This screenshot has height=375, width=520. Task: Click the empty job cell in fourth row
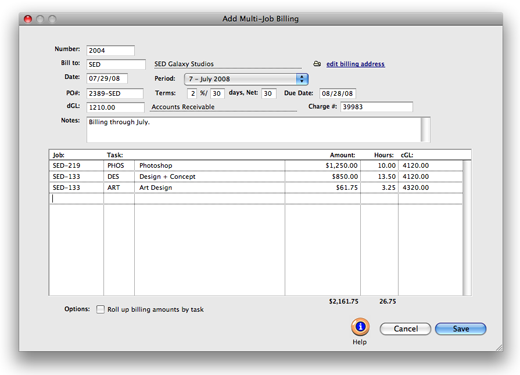pos(76,199)
